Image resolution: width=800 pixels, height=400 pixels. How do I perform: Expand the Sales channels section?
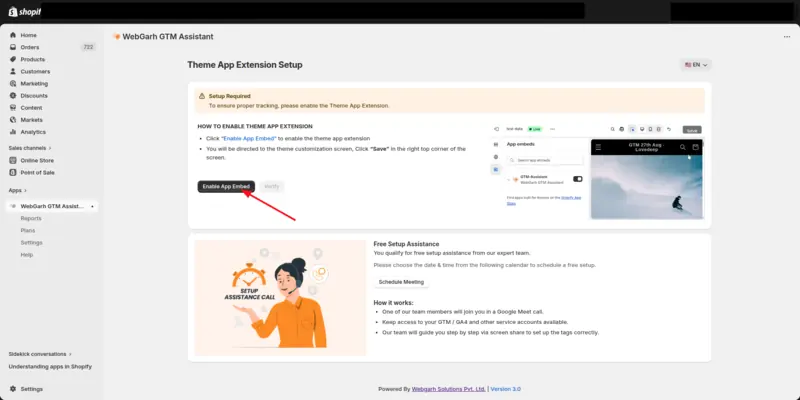pyautogui.click(x=30, y=148)
